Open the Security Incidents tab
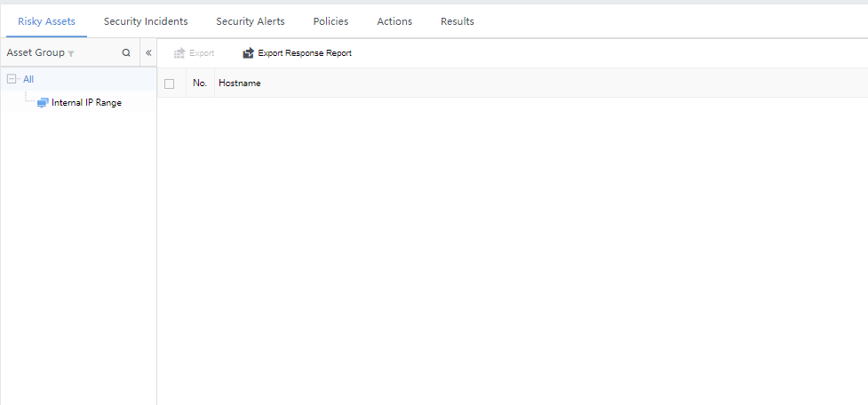Image resolution: width=868 pixels, height=405 pixels. point(146,21)
